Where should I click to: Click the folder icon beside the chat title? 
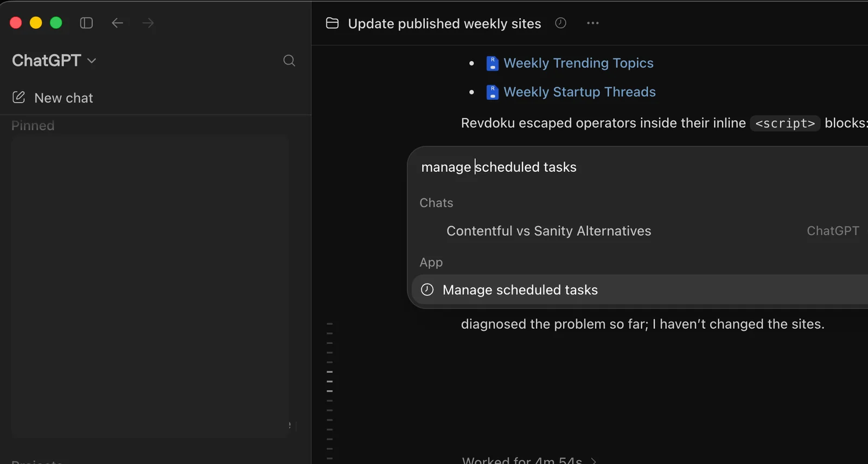[x=332, y=23]
